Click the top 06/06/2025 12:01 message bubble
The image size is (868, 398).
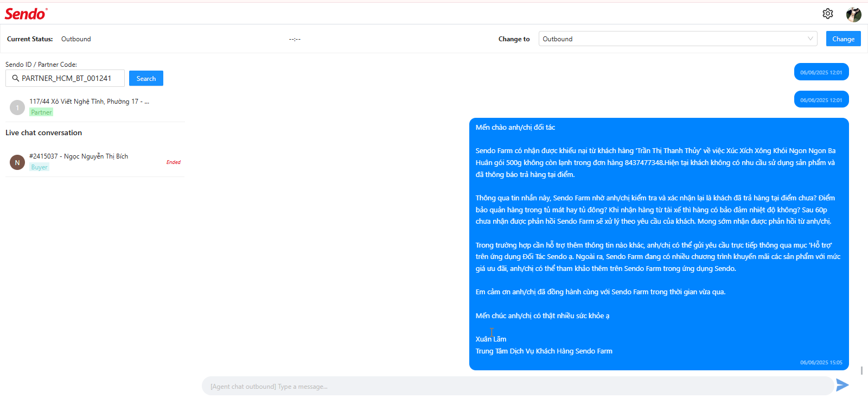(x=821, y=72)
